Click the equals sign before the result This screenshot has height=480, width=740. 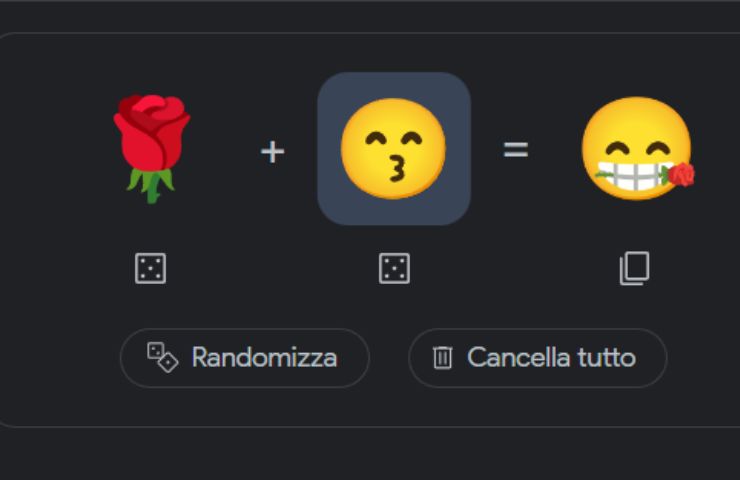pyautogui.click(x=515, y=150)
